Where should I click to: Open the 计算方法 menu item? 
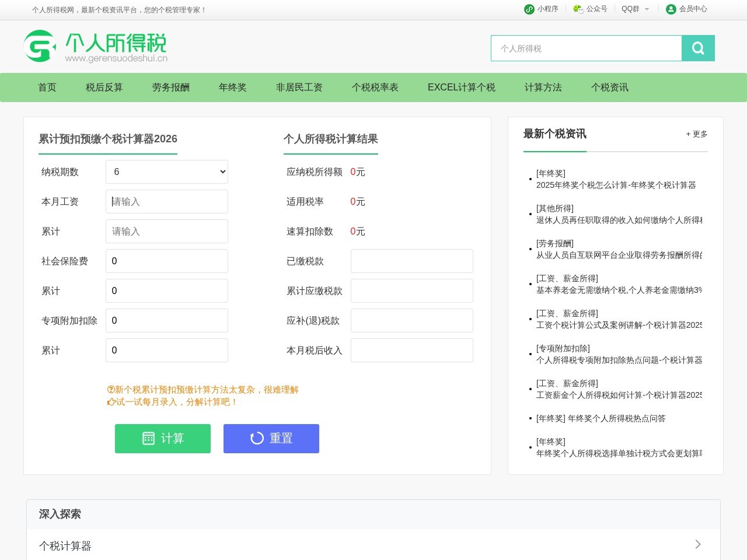[543, 87]
